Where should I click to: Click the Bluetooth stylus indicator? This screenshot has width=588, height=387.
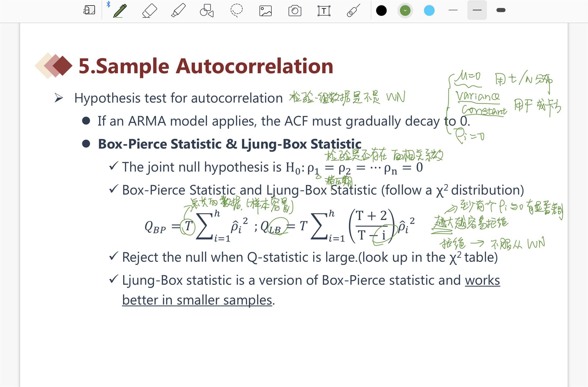coord(108,4)
